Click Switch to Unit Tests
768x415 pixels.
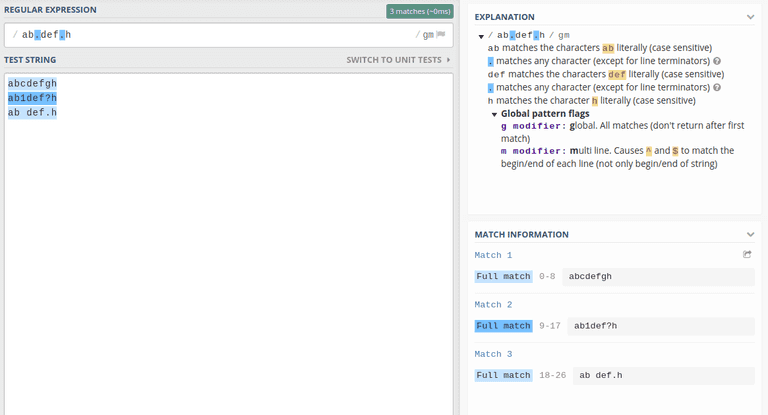(x=398, y=60)
